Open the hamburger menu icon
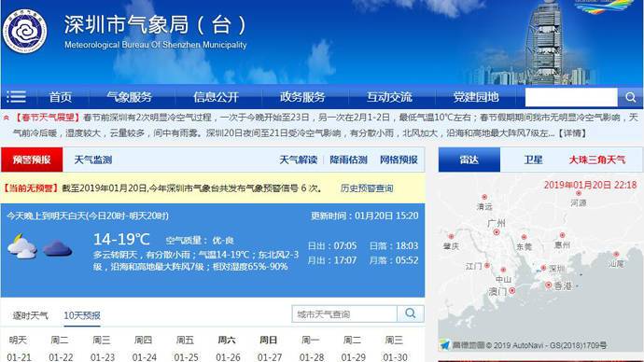Screen dimensions: 644x362 17,97
